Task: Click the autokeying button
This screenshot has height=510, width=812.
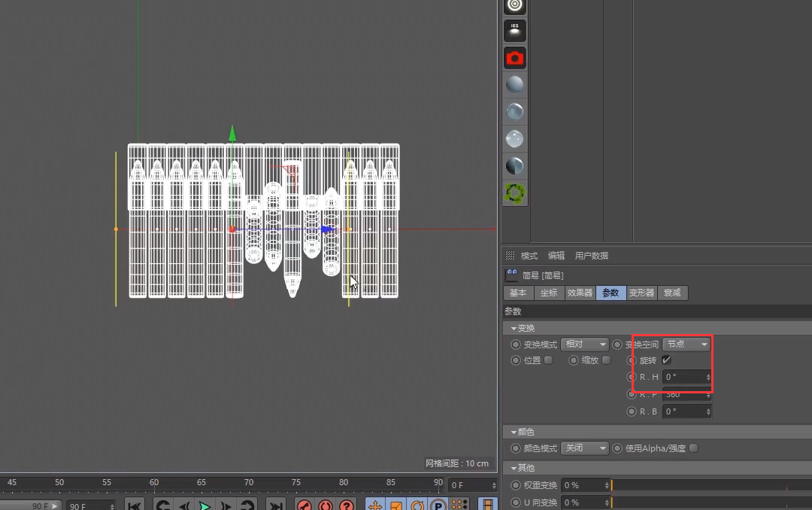Action: coord(326,506)
